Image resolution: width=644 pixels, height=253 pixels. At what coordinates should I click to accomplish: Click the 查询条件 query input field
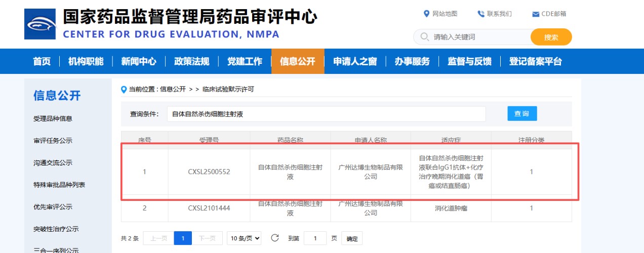tap(326, 114)
